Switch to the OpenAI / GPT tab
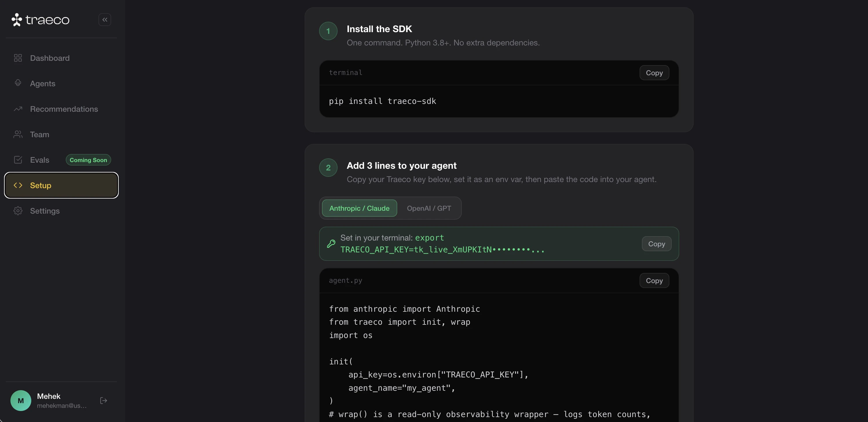 coord(428,208)
